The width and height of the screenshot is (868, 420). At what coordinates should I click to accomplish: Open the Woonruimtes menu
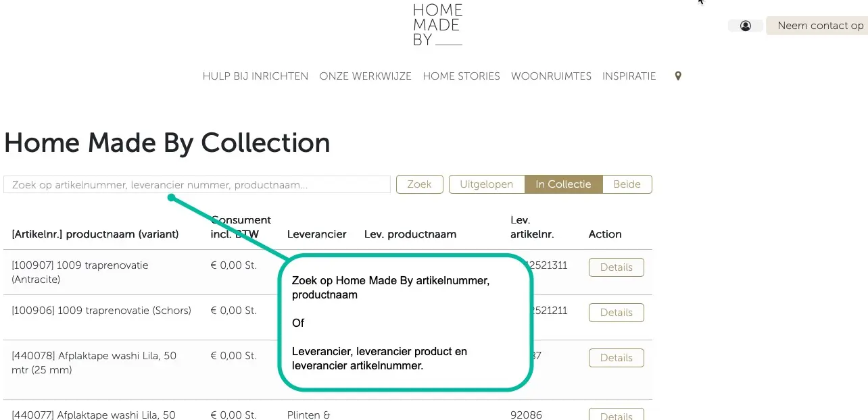552,76
